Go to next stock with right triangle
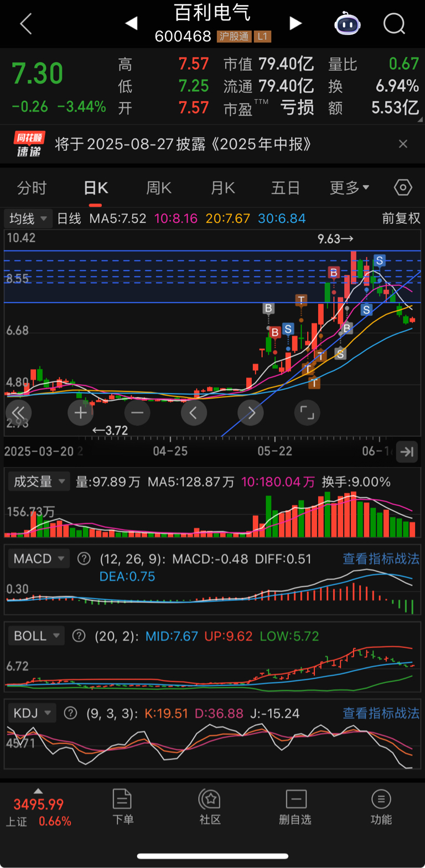The width and height of the screenshot is (425, 868). coord(296,23)
